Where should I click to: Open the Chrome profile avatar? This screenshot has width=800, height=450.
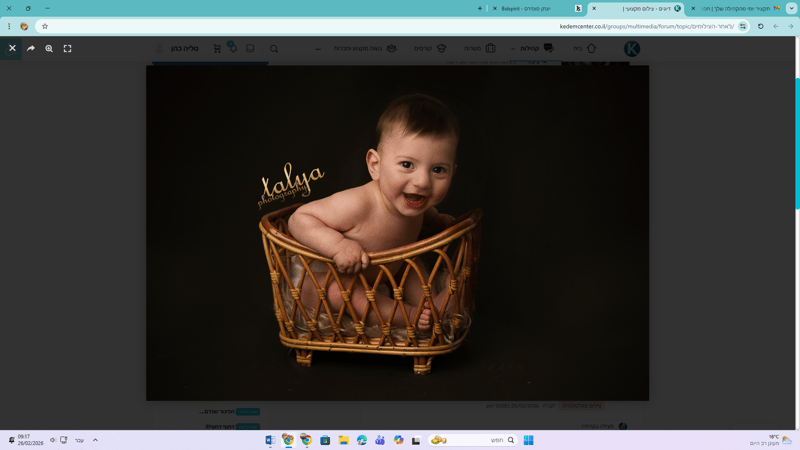point(24,26)
